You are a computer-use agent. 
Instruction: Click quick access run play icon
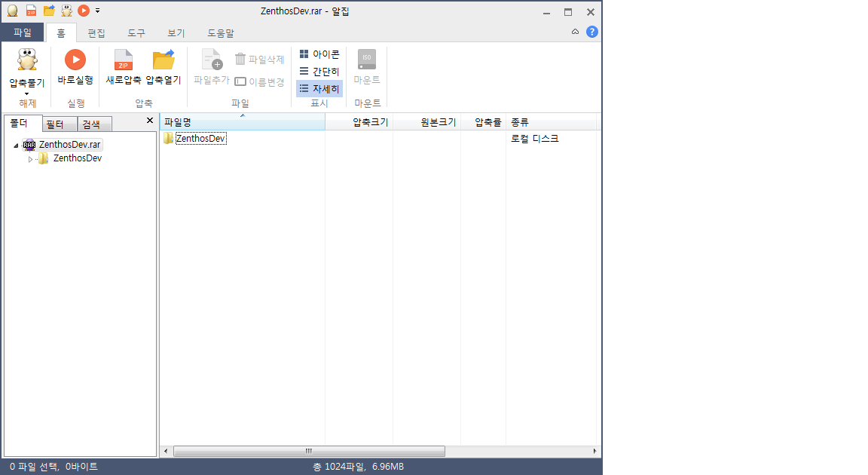[84, 11]
